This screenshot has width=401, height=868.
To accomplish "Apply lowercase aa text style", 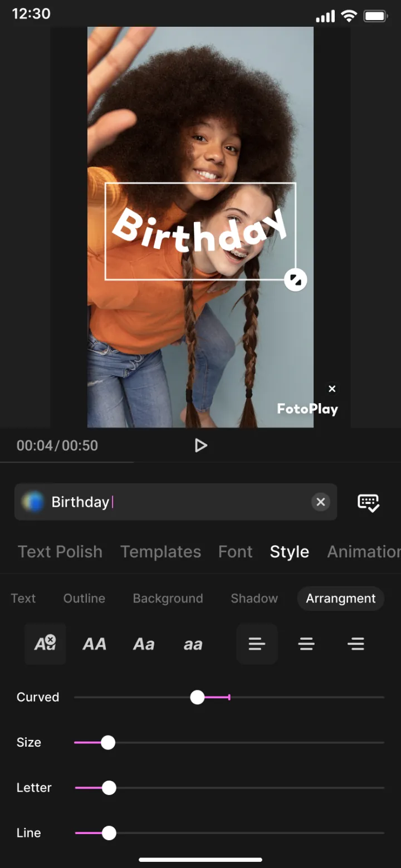I will click(193, 645).
